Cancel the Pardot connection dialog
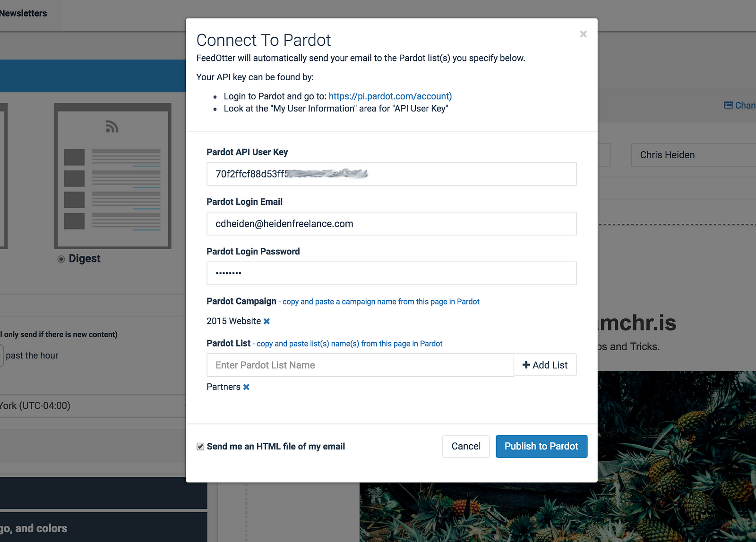 point(466,446)
